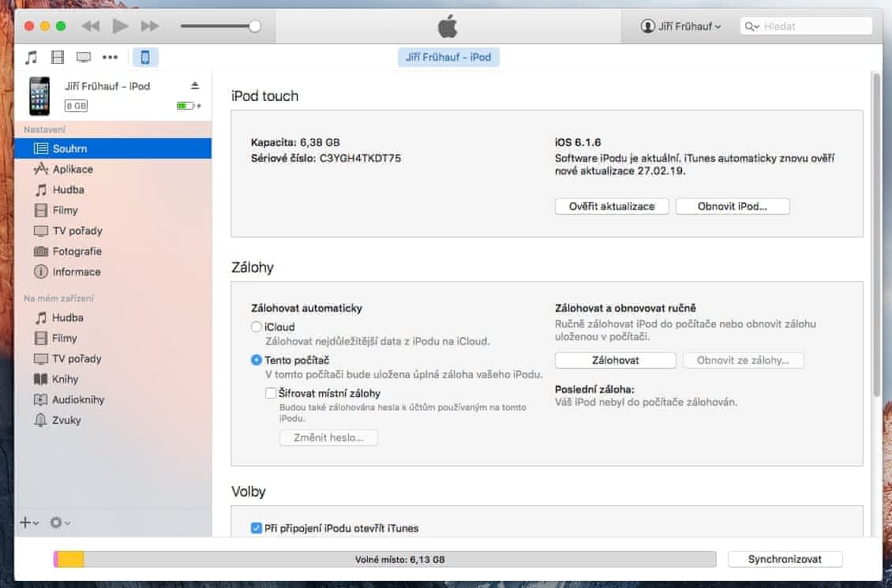
Task: Click the storage capacity bar
Action: pyautogui.click(x=385, y=559)
